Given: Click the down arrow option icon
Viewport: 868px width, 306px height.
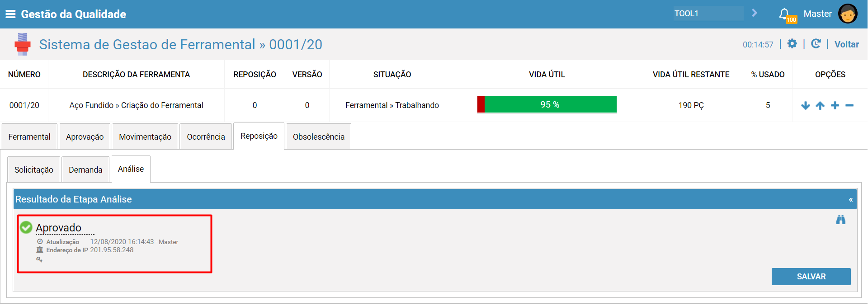Looking at the screenshot, I should pyautogui.click(x=806, y=105).
